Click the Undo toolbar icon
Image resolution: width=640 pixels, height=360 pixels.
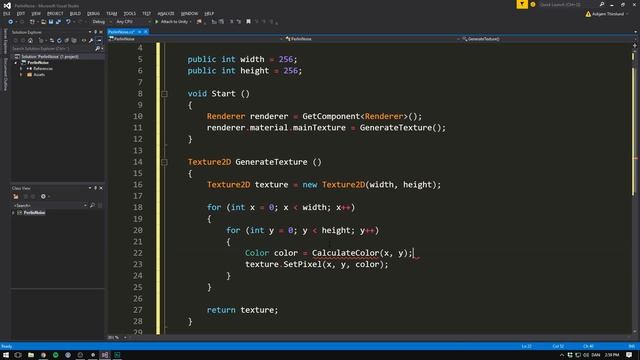(x=68, y=22)
